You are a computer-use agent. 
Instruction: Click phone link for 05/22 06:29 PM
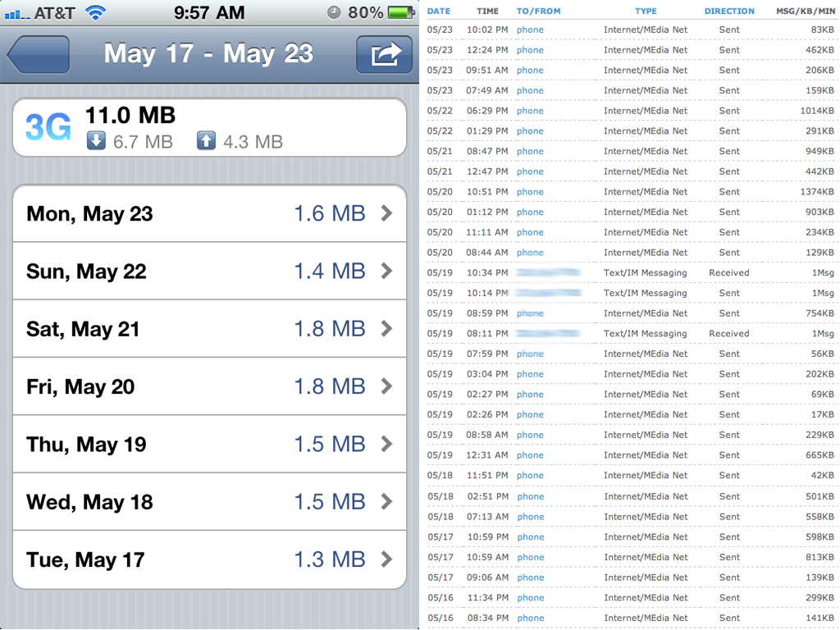(530, 111)
